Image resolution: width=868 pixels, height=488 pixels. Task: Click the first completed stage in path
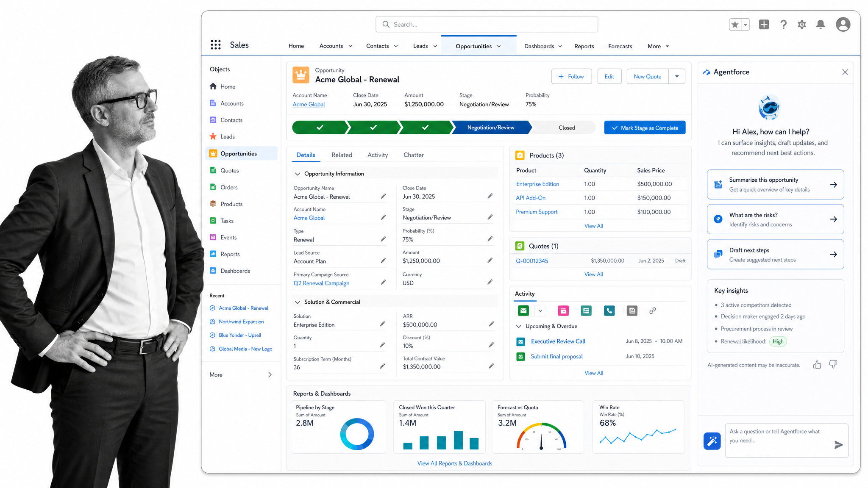pos(320,128)
